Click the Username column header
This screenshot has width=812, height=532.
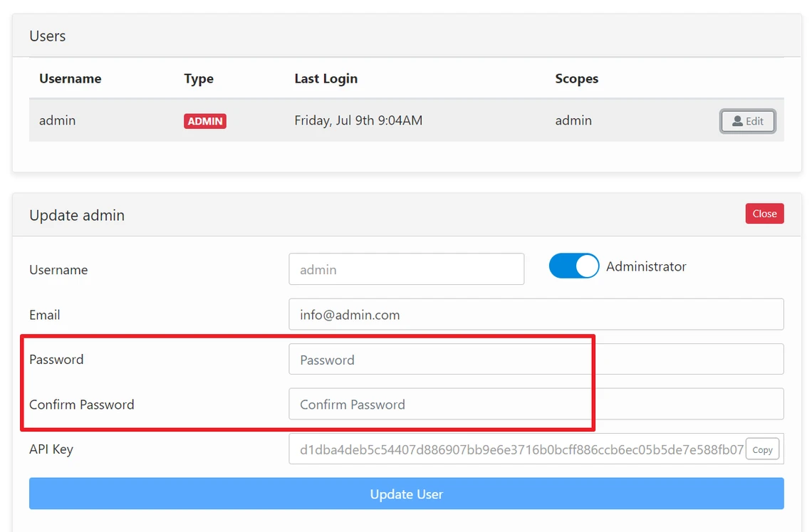71,79
